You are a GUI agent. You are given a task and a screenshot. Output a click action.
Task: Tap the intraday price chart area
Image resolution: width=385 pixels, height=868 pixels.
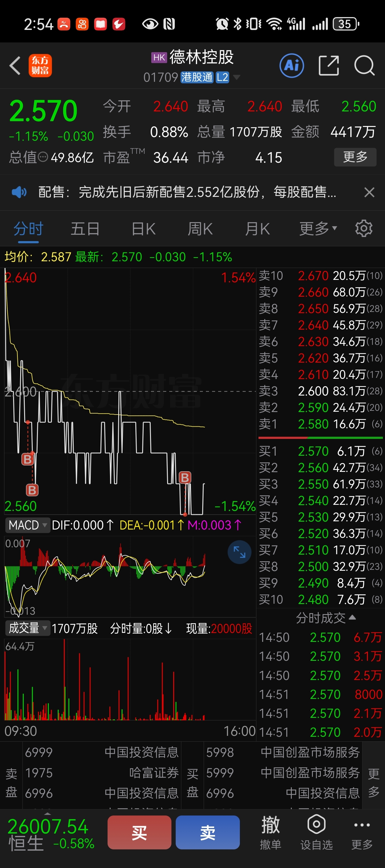coord(130,391)
